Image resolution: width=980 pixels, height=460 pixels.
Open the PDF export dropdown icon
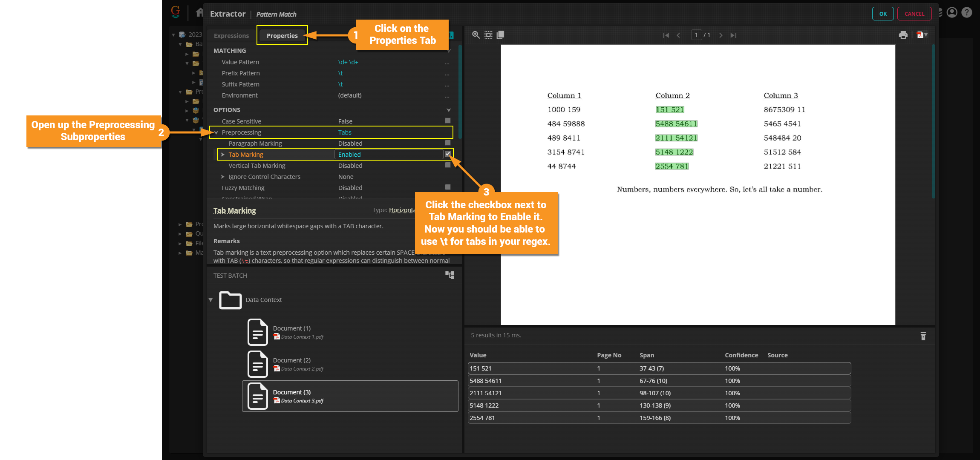pyautogui.click(x=922, y=35)
